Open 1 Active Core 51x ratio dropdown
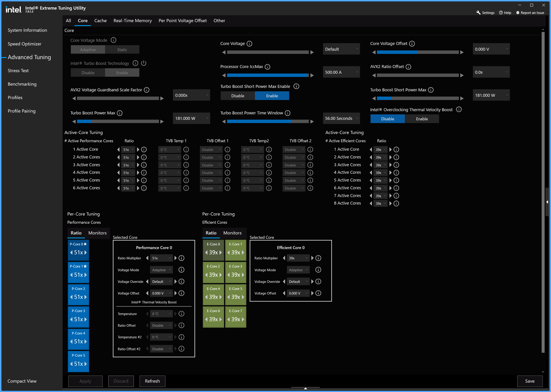The height and width of the screenshot is (392, 551). (x=128, y=150)
